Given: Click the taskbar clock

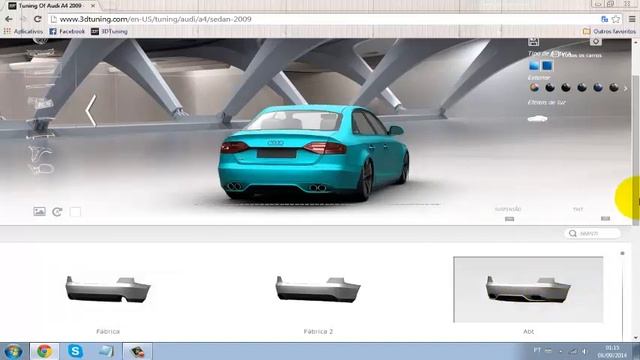Looking at the screenshot, I should coord(612,351).
